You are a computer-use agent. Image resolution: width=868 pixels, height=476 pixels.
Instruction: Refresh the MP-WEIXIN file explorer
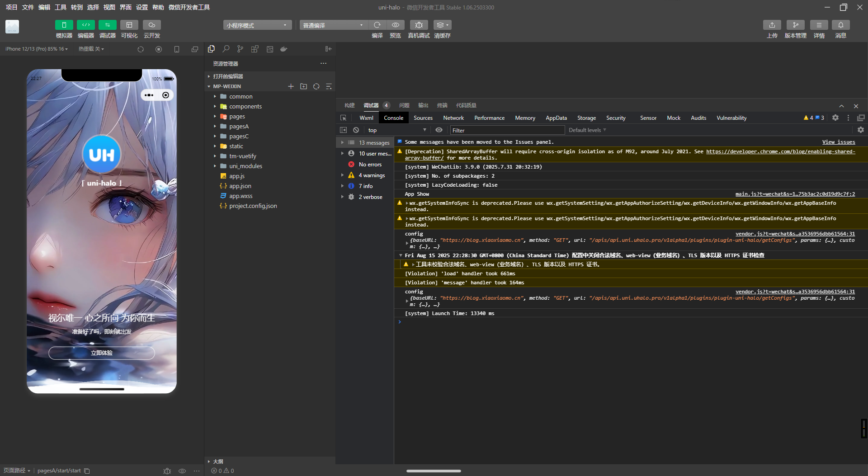316,86
